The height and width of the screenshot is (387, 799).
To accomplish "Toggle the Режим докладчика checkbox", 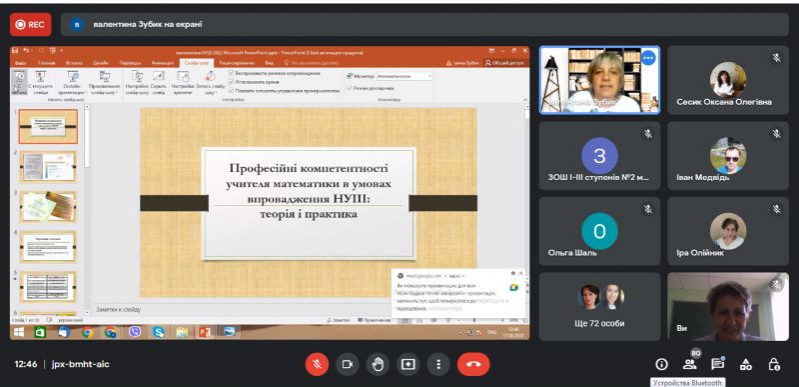I will click(349, 88).
